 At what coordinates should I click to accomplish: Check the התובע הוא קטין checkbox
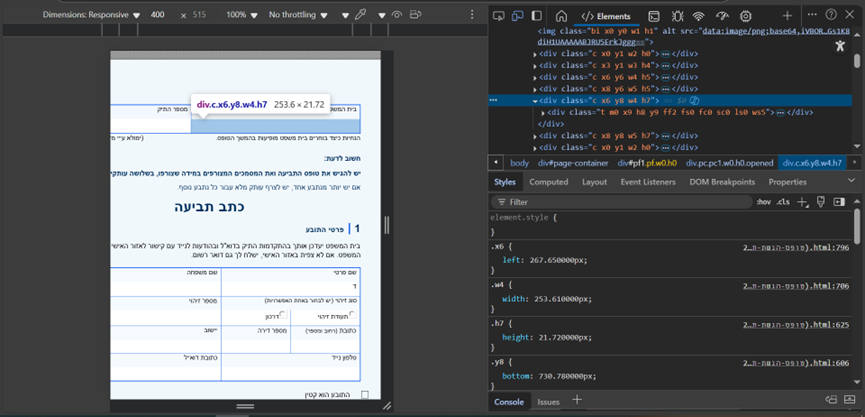tap(364, 395)
